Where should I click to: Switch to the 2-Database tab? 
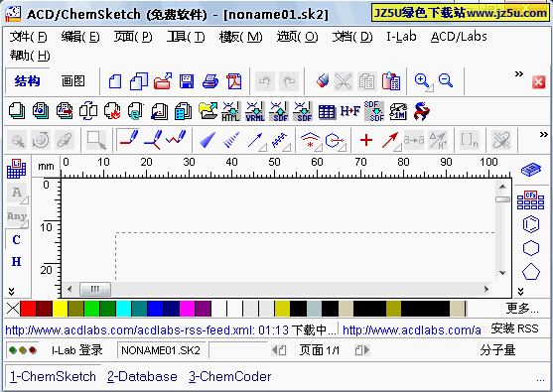point(142,376)
